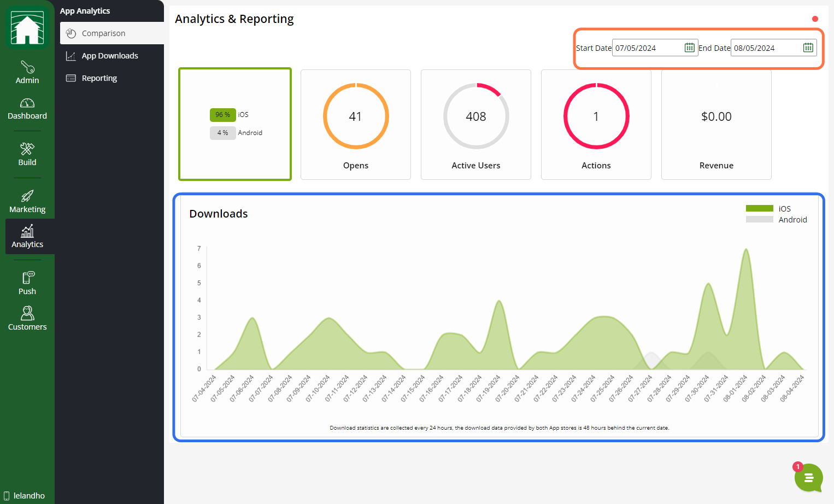Open the App Downloads menu item
The image size is (834, 504).
click(112, 56)
